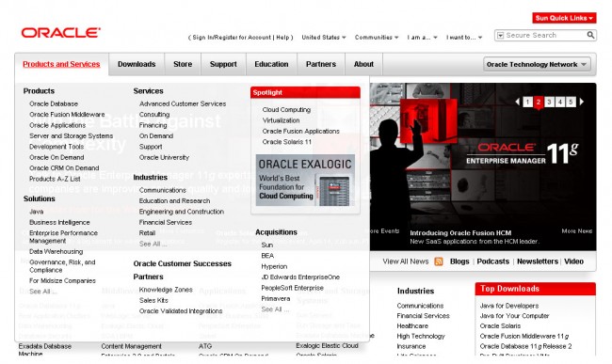Click the Oracle Exalogic banner thumbnail
Viewport: 612px width, 364px height.
(x=305, y=181)
